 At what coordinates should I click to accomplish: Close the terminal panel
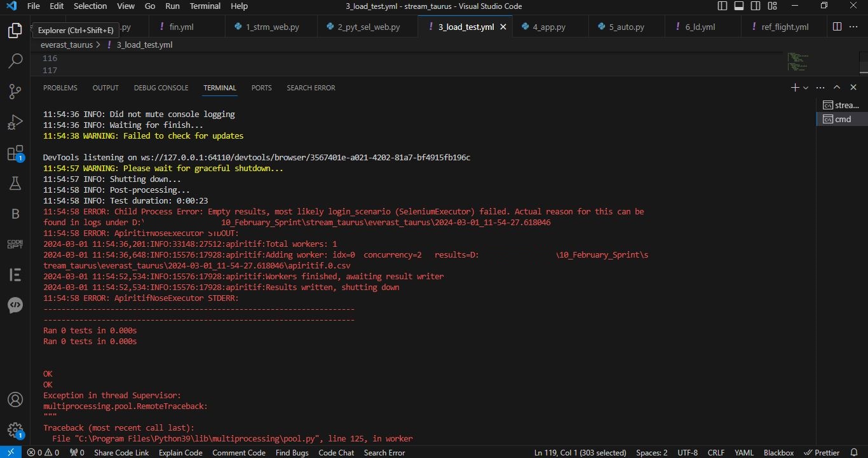click(x=853, y=88)
